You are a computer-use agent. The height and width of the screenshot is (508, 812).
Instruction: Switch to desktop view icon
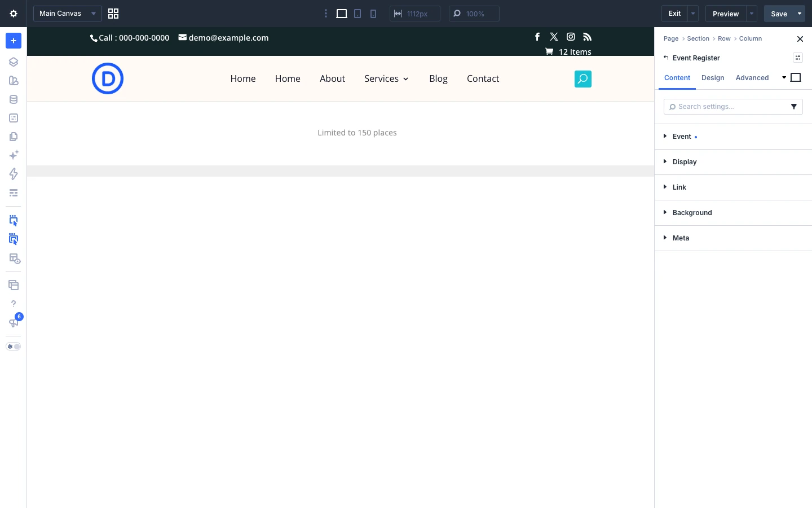[342, 14]
